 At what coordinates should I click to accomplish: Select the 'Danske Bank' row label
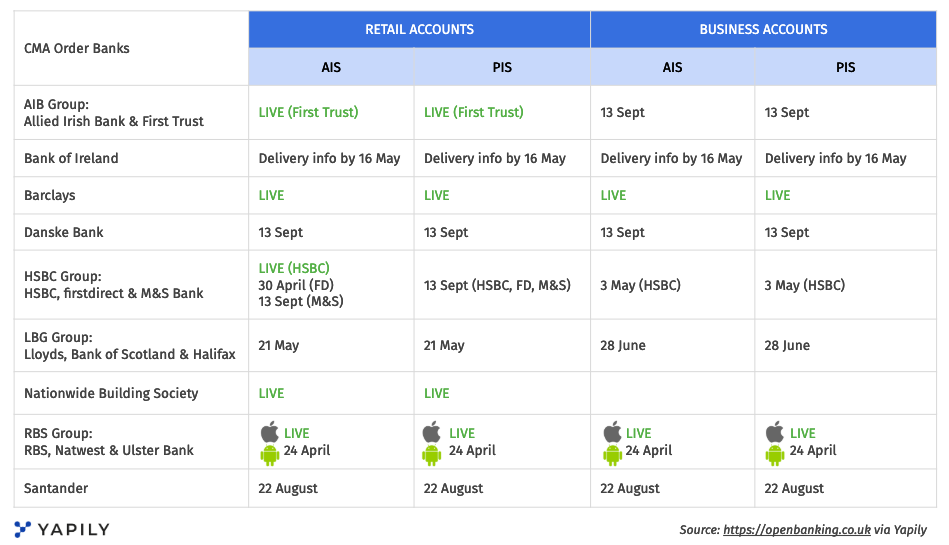pos(64,233)
